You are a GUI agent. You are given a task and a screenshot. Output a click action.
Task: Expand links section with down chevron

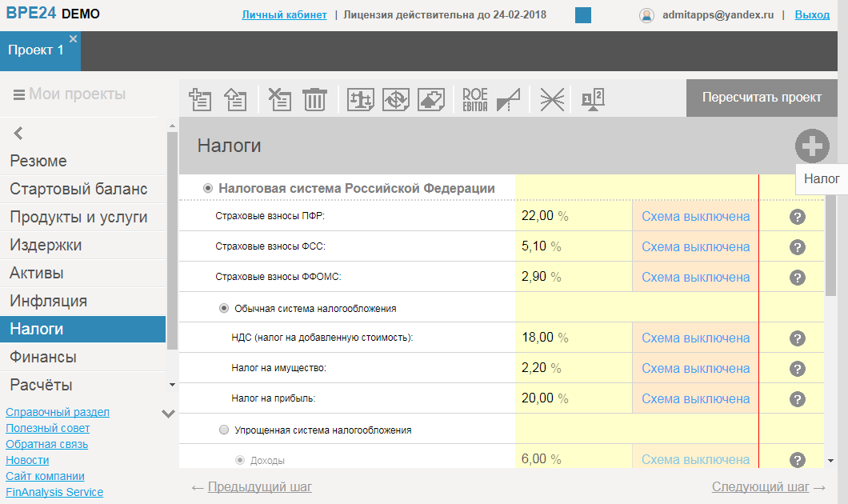coord(168,414)
